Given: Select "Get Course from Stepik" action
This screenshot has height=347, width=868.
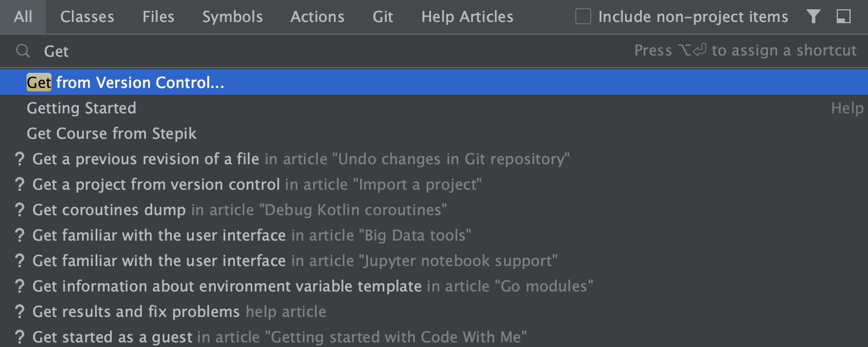Looking at the screenshot, I should click(112, 134).
